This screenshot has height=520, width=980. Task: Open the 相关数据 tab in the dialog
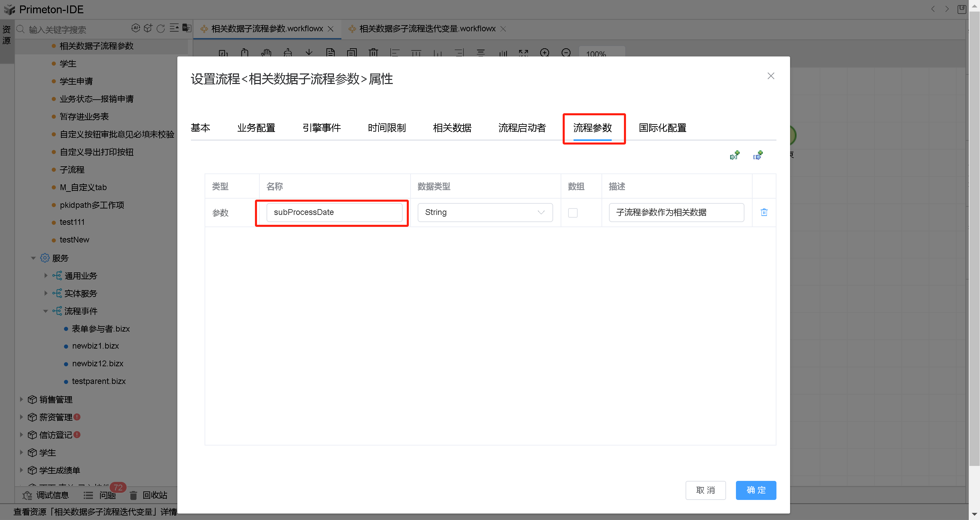452,128
